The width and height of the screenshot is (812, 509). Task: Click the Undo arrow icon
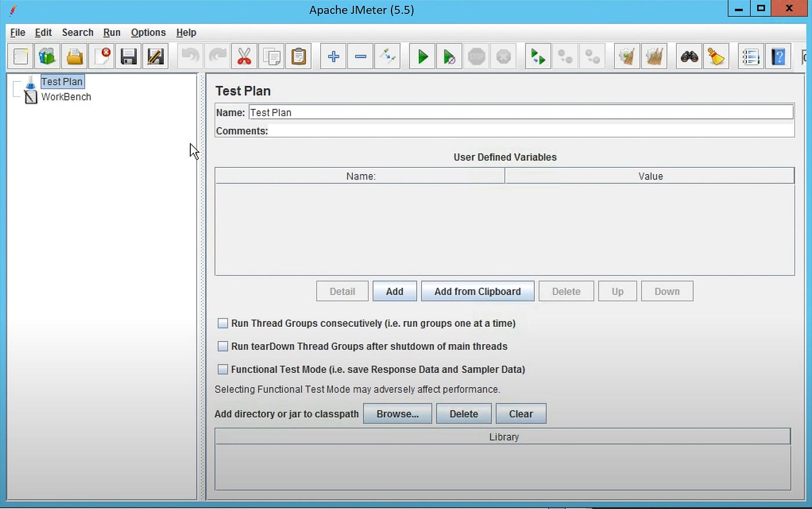190,56
